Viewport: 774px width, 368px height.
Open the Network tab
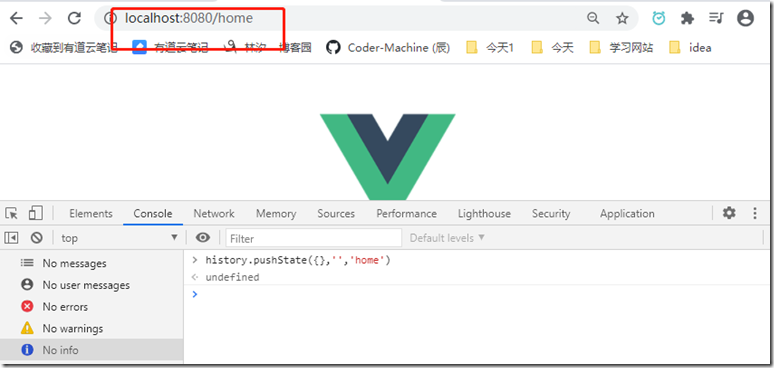[x=214, y=214]
